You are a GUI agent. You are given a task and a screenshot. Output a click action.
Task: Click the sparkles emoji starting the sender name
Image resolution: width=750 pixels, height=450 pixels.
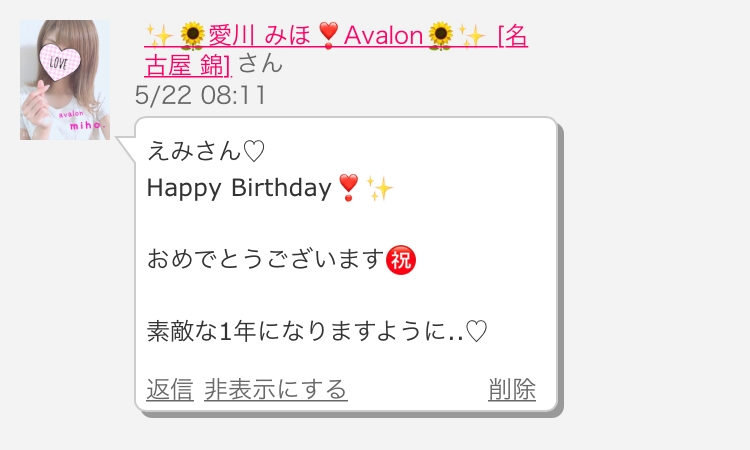click(x=160, y=36)
